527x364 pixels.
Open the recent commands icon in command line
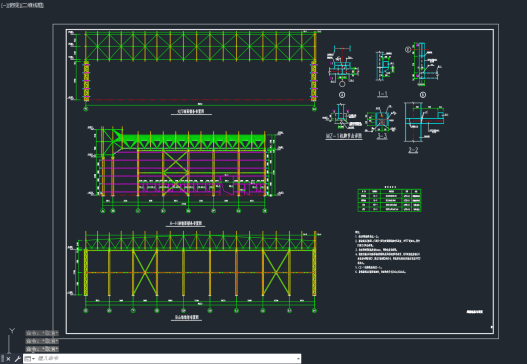point(30,359)
